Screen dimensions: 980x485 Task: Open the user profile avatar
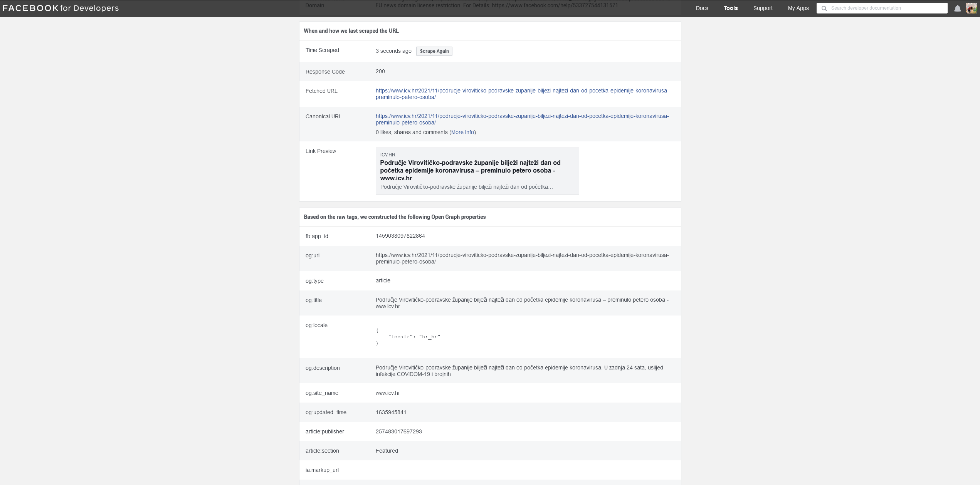tap(971, 8)
